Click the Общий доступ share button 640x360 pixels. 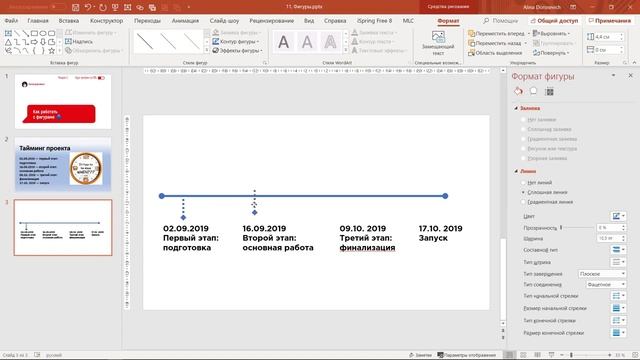tap(554, 20)
